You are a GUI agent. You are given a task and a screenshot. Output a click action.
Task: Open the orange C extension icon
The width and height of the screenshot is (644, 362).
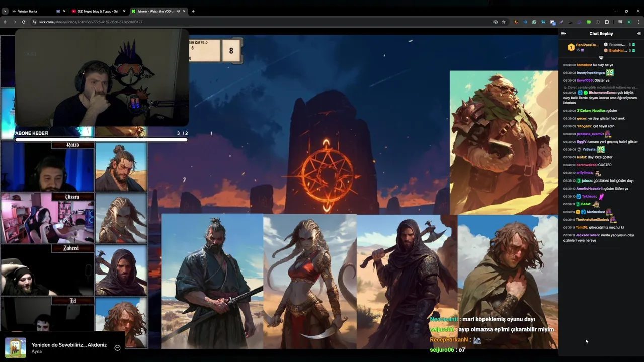click(x=516, y=22)
